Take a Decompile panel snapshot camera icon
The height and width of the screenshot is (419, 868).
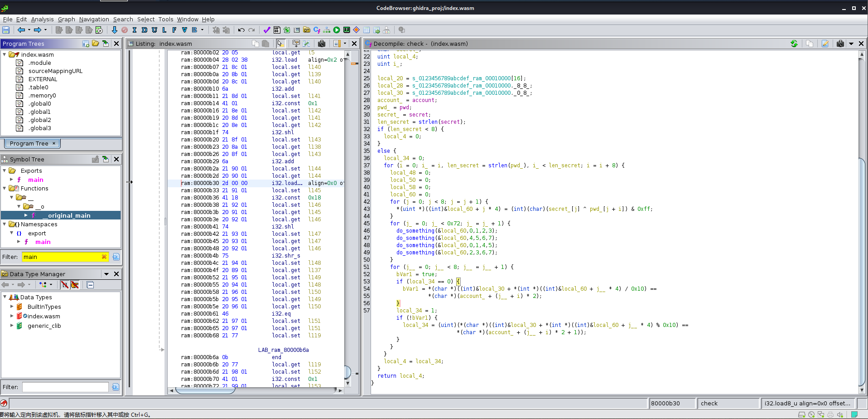[x=840, y=44]
